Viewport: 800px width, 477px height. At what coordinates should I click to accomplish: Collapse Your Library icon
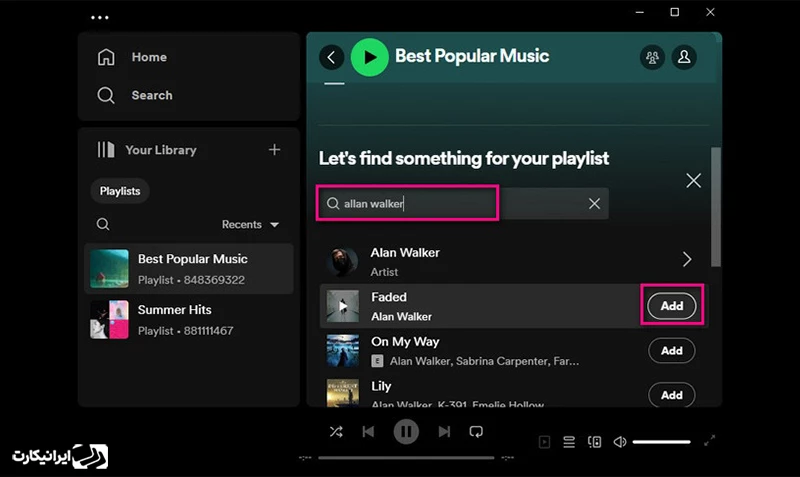coord(106,150)
